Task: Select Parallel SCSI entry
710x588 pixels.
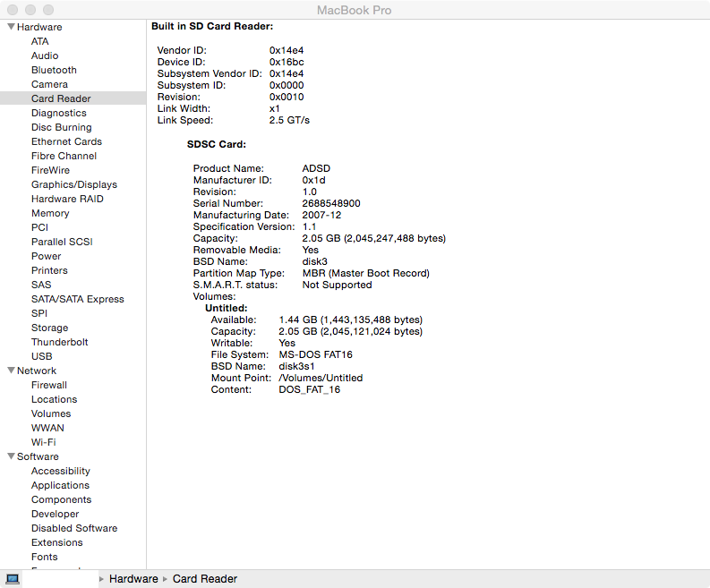Action: 62,242
